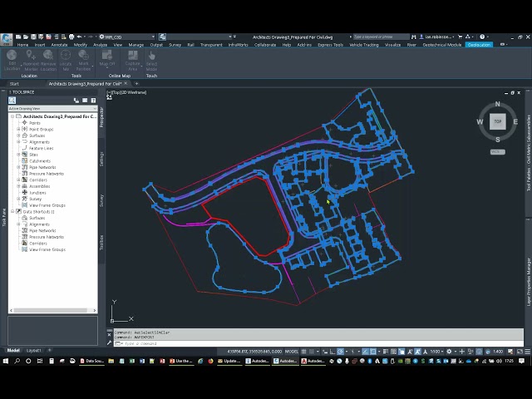Image resolution: width=532 pixels, height=399 pixels.
Task: Expand the Surfaces tree node
Action: (x=18, y=135)
